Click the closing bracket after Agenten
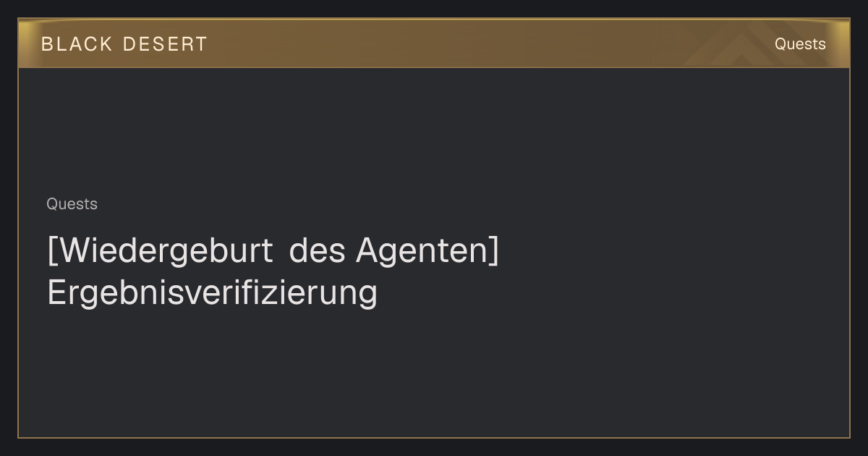The width and height of the screenshot is (868, 456). click(x=493, y=251)
